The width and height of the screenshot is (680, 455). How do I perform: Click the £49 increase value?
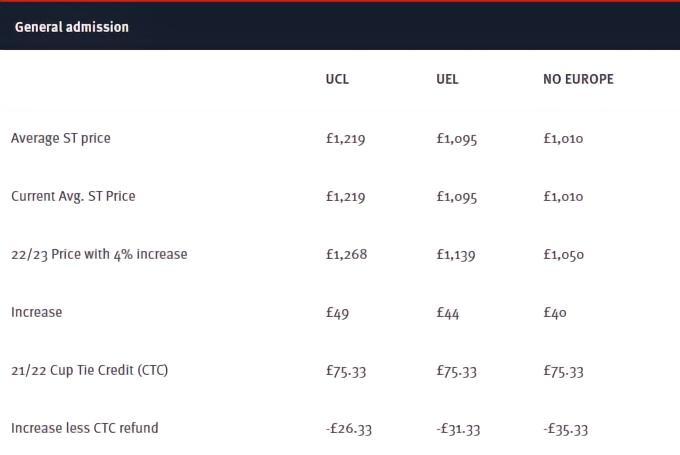click(338, 312)
